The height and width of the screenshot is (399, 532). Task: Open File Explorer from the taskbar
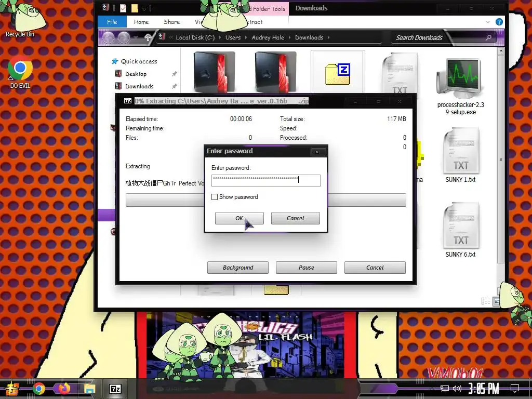89,389
